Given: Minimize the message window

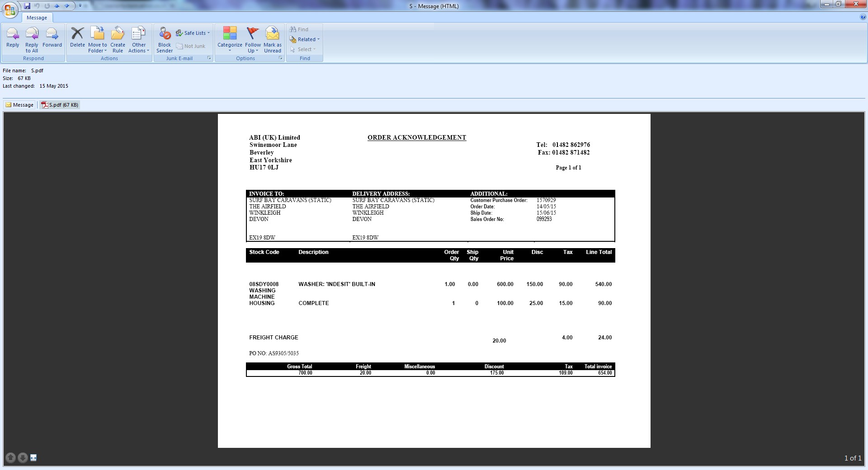Looking at the screenshot, I should click(x=827, y=5).
